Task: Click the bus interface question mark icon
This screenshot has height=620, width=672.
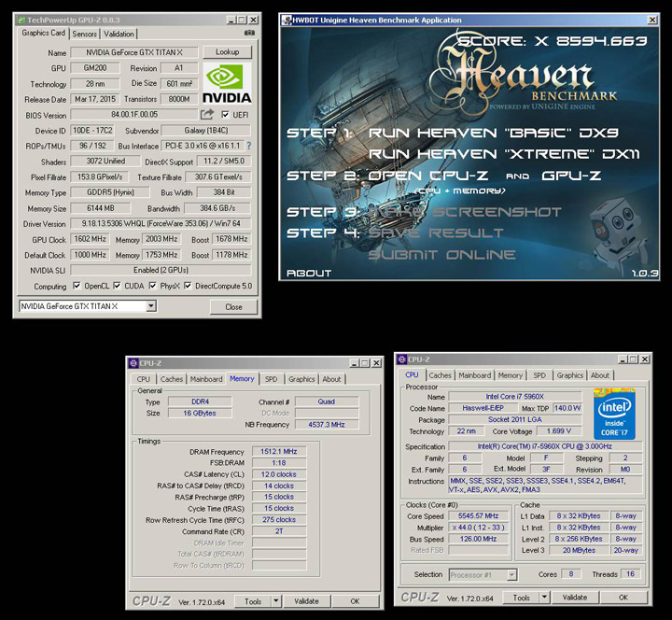Action: coord(249,146)
